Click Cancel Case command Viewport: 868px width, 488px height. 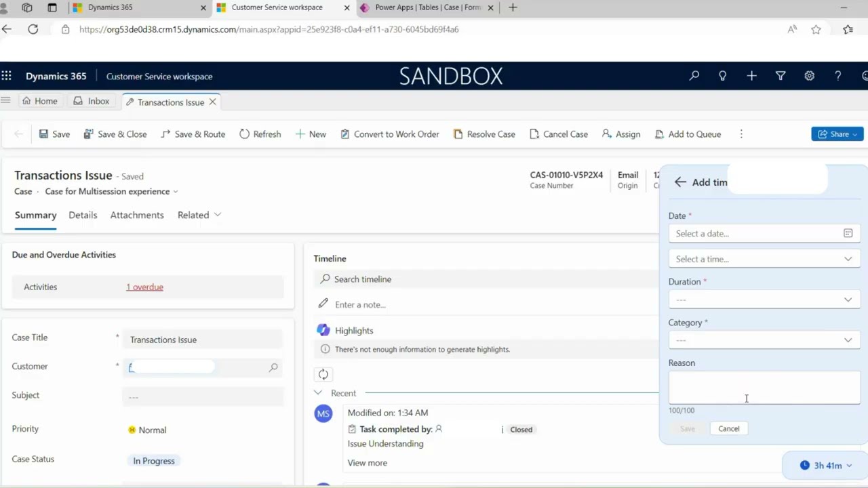point(559,134)
